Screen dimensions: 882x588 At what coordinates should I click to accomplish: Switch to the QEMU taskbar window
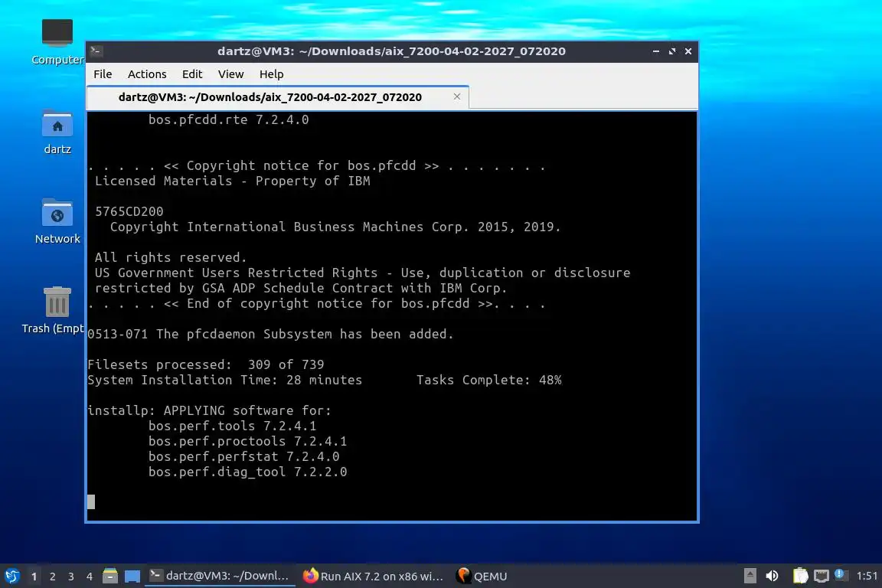pos(482,576)
